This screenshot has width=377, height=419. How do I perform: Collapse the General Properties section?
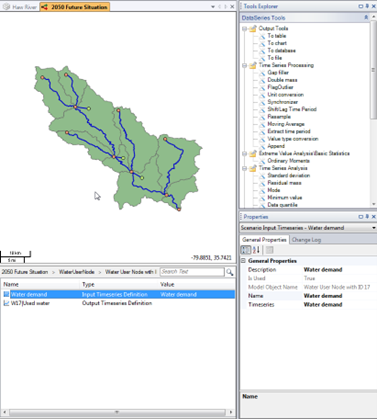pyautogui.click(x=243, y=261)
